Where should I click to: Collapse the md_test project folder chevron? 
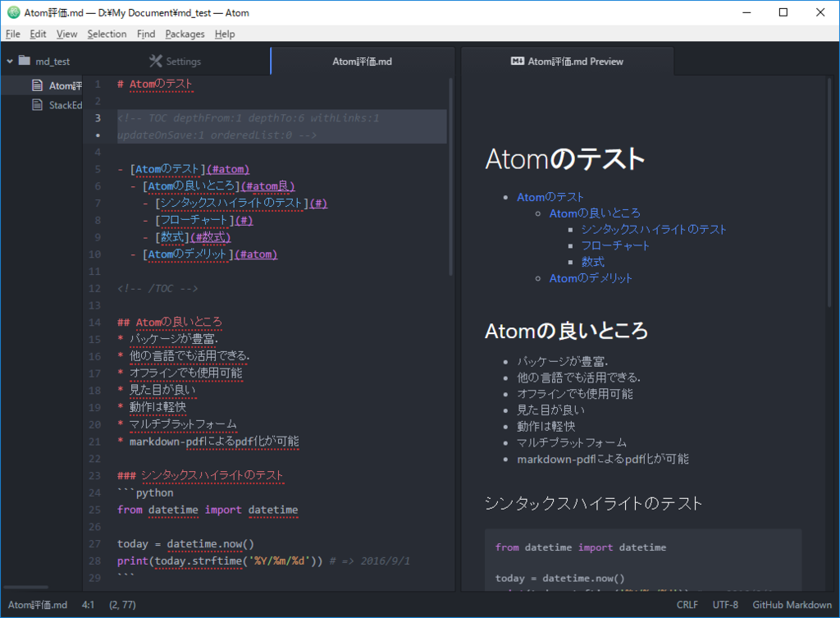tap(10, 61)
